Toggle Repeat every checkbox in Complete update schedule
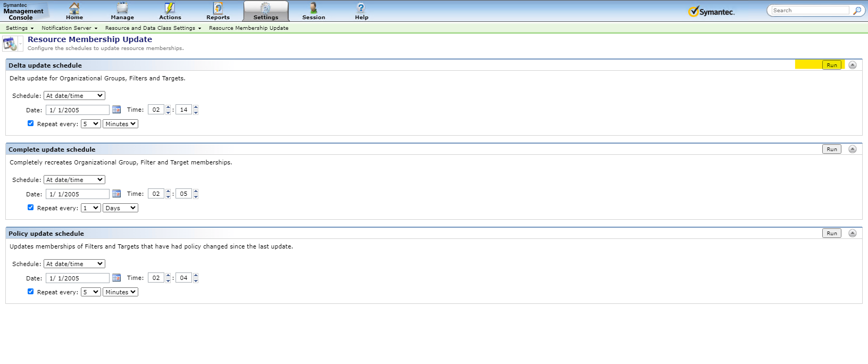This screenshot has width=868, height=364. pyautogui.click(x=31, y=208)
